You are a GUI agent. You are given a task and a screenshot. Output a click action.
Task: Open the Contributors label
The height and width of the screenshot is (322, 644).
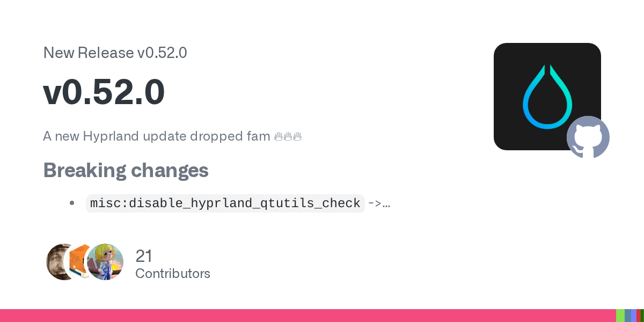pos(172,273)
